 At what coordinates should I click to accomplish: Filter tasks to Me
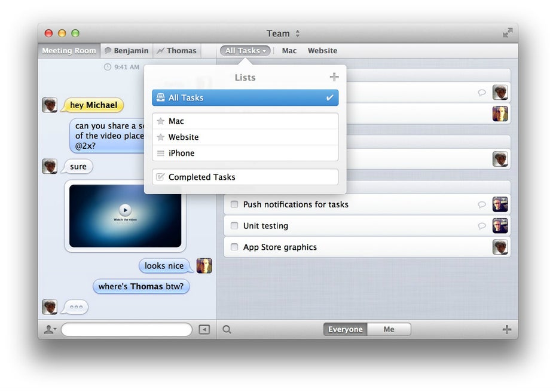tap(389, 329)
